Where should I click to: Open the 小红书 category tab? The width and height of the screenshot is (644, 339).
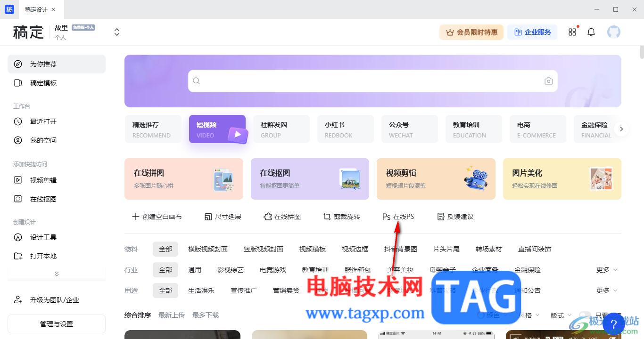coord(346,129)
